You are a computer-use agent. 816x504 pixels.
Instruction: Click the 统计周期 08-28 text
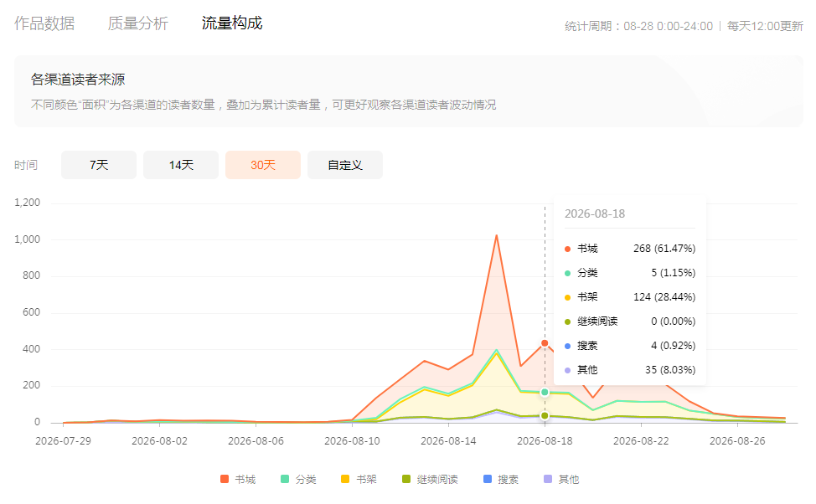tap(639, 26)
